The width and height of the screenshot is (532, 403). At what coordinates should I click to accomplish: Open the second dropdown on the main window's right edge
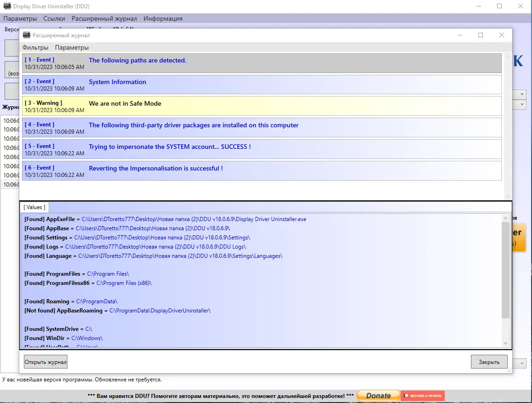click(522, 105)
